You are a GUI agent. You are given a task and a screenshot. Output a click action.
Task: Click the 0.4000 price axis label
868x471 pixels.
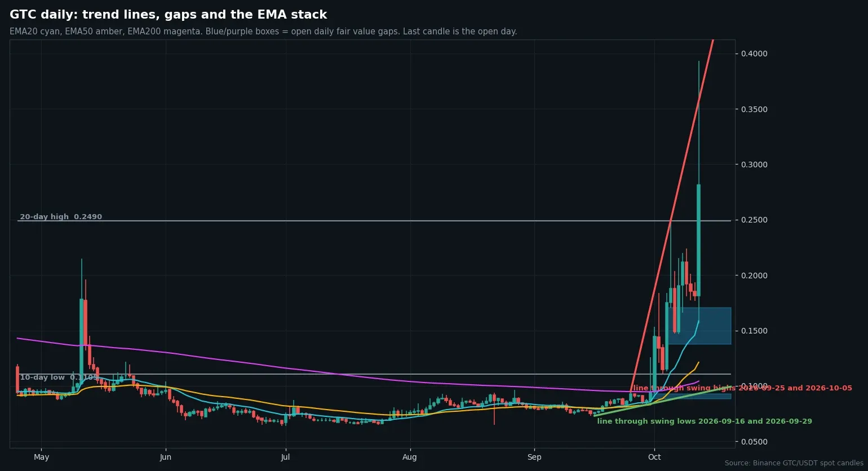[x=755, y=54]
